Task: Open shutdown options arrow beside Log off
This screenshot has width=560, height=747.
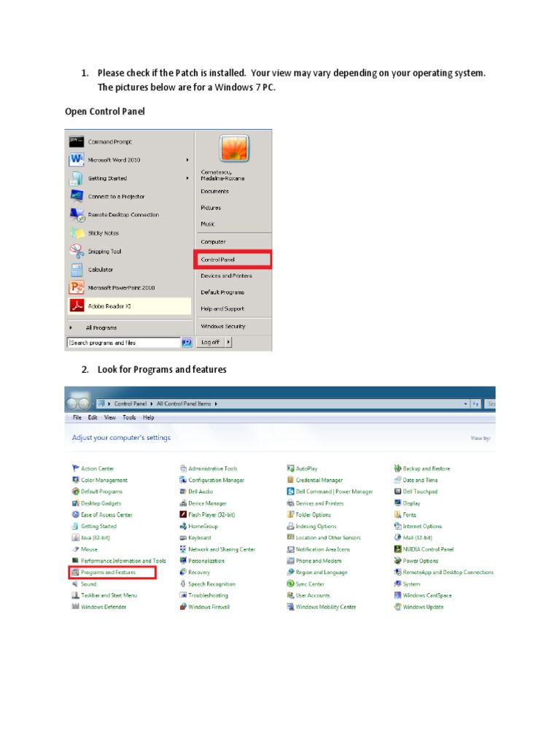Action: (x=228, y=342)
